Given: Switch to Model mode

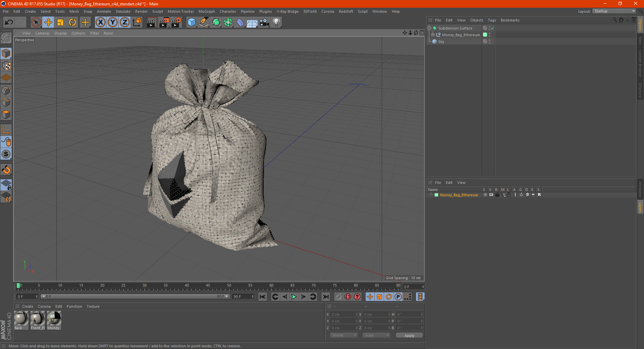Looking at the screenshot, I should (6, 54).
